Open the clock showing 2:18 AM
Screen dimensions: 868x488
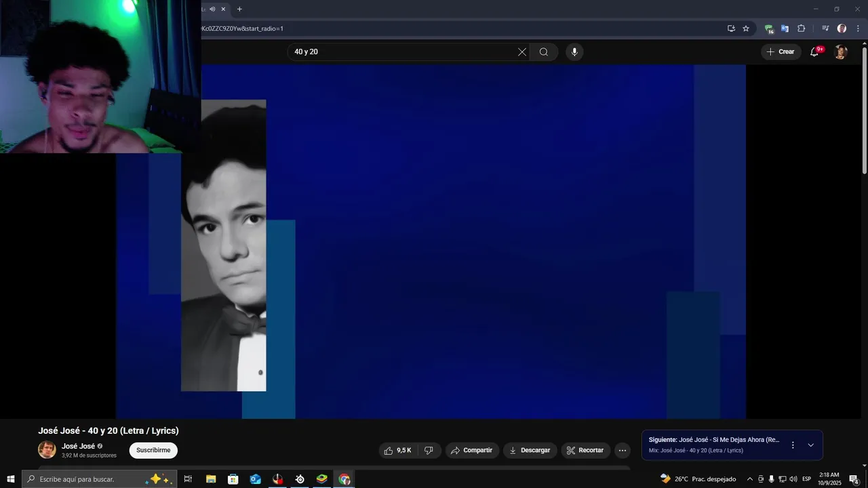(x=829, y=479)
